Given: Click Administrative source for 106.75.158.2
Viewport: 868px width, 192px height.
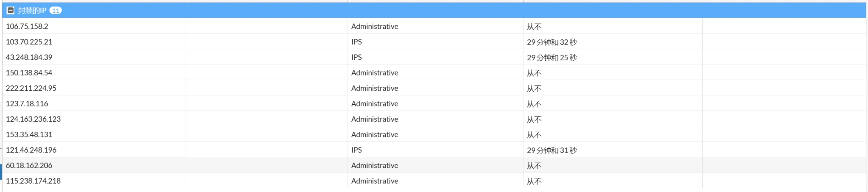Looking at the screenshot, I should click(x=375, y=26).
